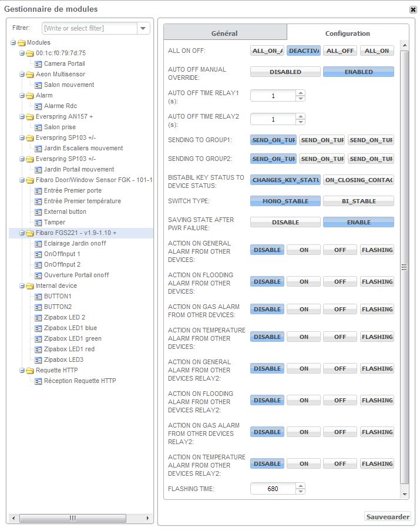Collapse the Fibaro FGS221 tree node

pos(22,233)
